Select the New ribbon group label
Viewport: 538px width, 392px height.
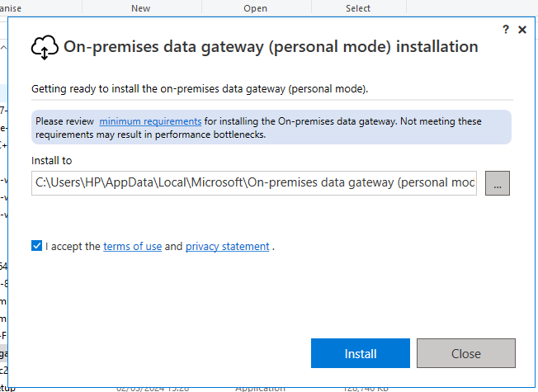(x=140, y=8)
